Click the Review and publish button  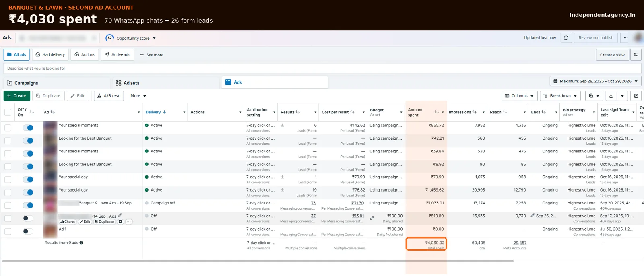tap(596, 38)
